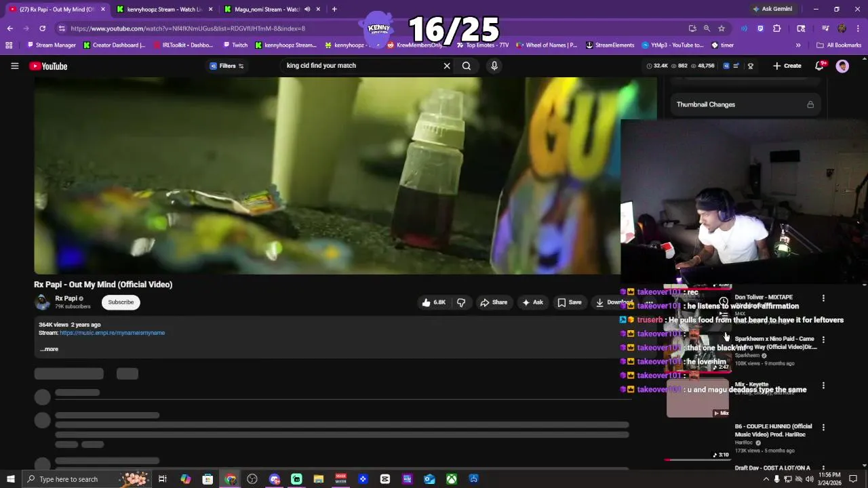
Task: Open Task View on the taskbar
Action: pyautogui.click(x=163, y=479)
